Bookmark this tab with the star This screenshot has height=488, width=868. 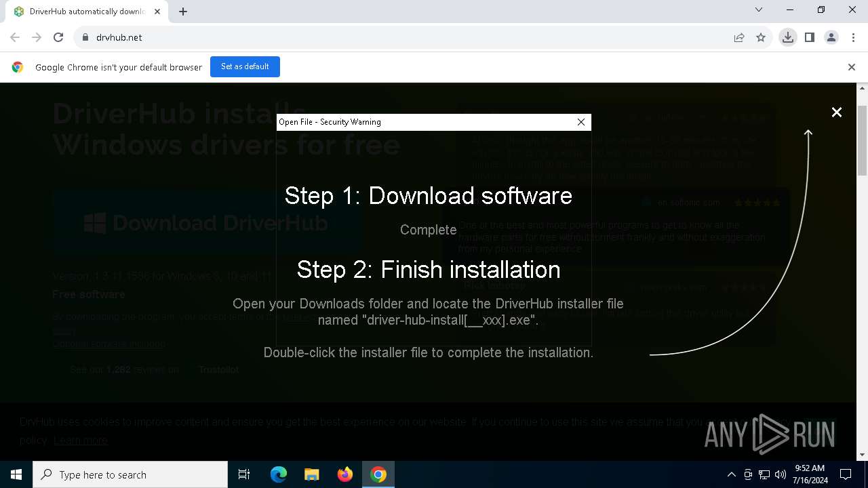click(x=761, y=37)
